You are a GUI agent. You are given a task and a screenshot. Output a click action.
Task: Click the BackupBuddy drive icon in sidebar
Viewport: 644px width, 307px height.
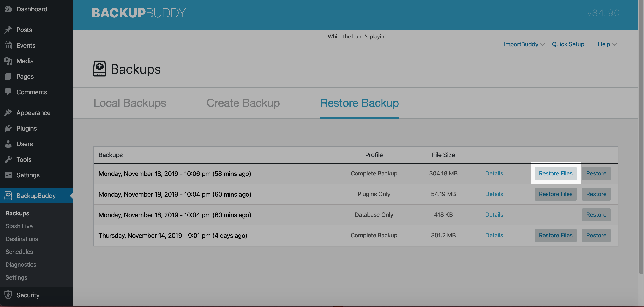pos(8,196)
